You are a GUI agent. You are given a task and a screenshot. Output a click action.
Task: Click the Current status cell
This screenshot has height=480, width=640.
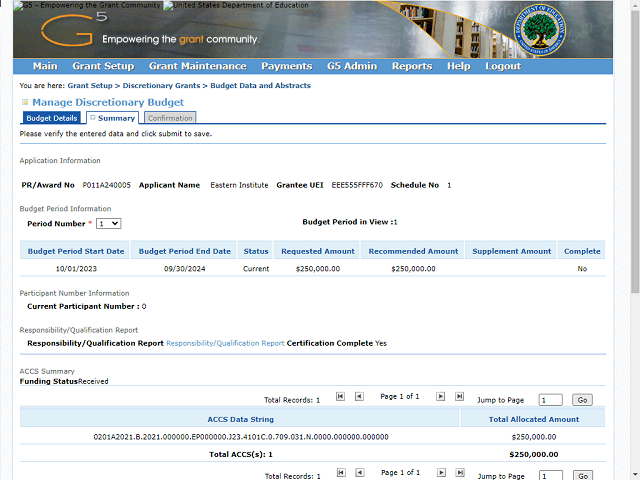[x=256, y=269]
